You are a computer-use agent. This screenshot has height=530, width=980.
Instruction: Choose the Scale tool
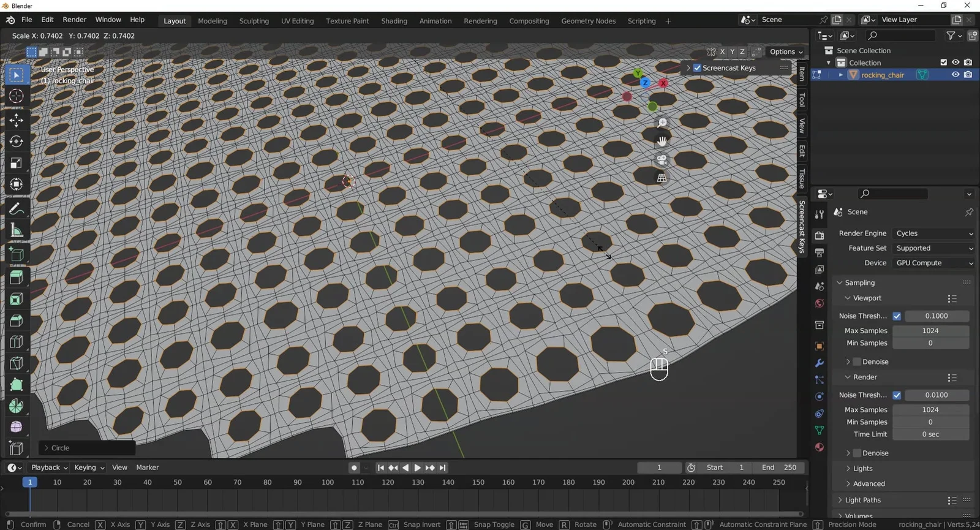(x=17, y=163)
